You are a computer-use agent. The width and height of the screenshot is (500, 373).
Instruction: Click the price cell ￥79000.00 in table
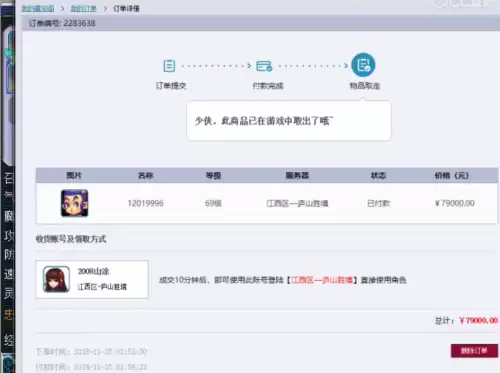pos(455,203)
